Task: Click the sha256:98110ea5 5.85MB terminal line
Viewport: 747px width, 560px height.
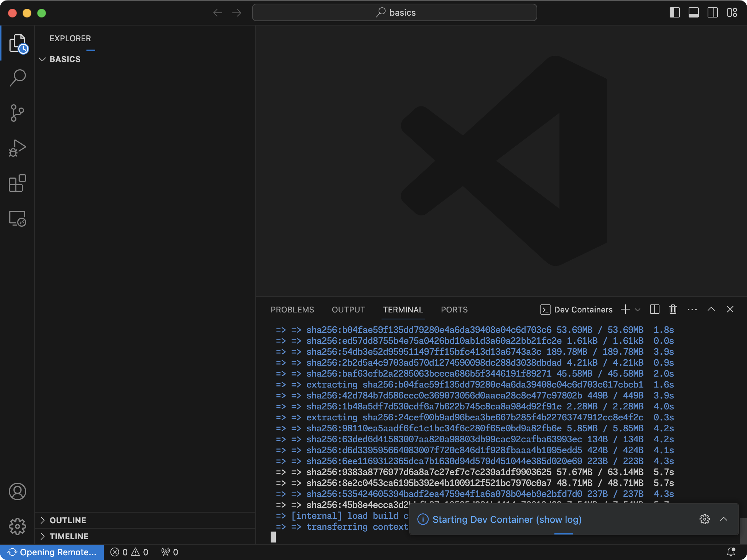Action: coord(475,428)
